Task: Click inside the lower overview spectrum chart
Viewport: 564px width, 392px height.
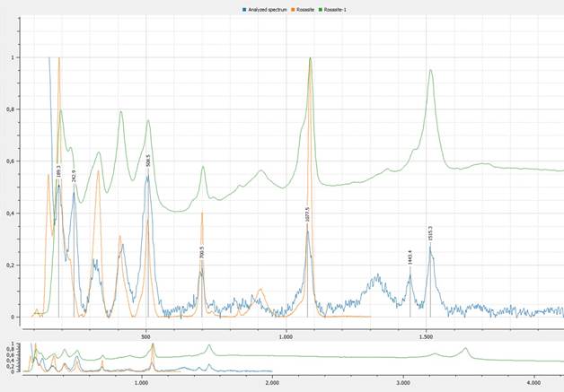Action: pos(293,357)
